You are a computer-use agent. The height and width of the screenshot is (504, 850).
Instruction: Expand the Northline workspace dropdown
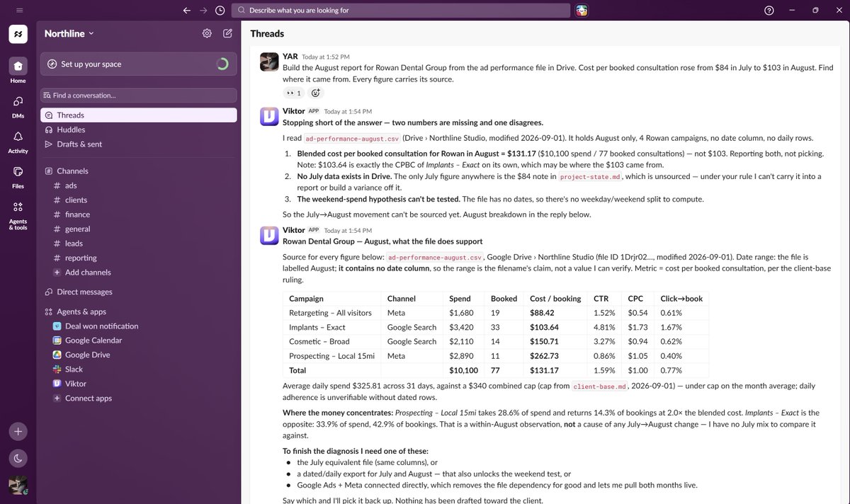point(69,33)
